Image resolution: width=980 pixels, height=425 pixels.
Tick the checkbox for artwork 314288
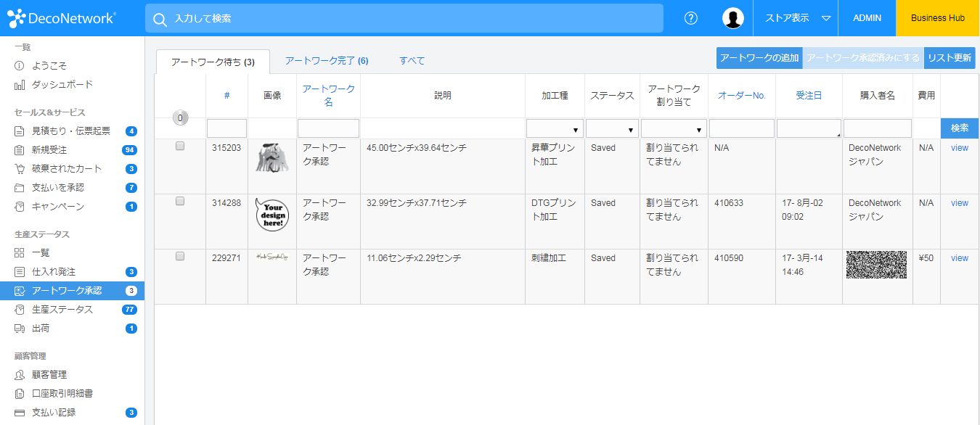click(180, 202)
